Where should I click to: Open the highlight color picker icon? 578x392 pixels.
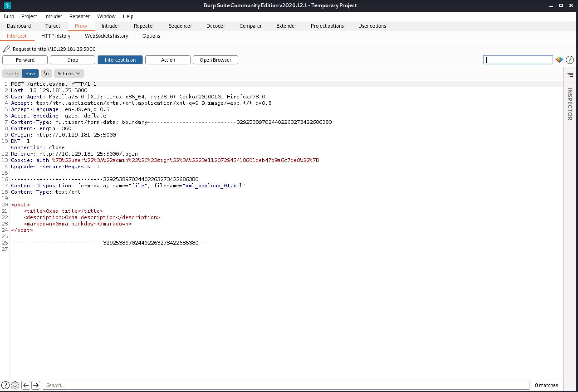[559, 60]
